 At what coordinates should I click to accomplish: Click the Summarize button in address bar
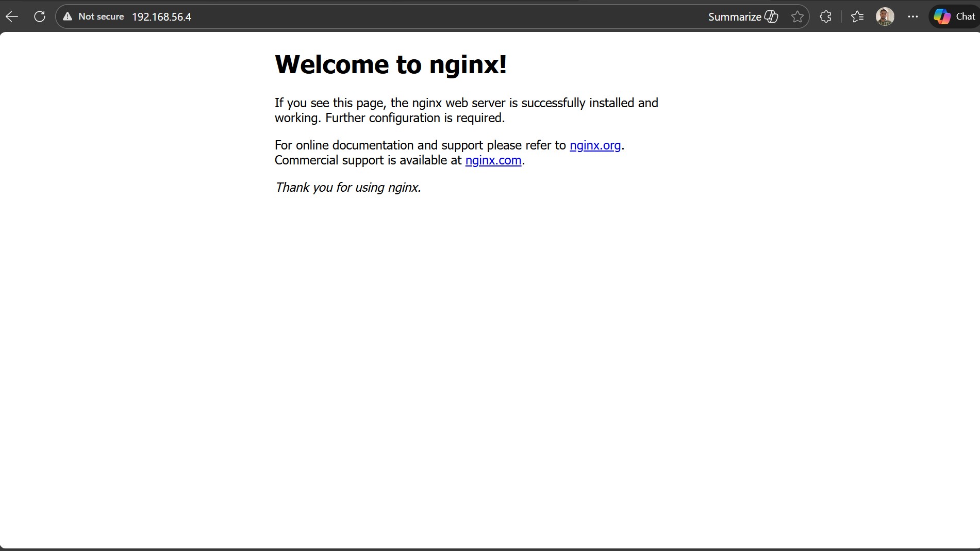pyautogui.click(x=743, y=16)
